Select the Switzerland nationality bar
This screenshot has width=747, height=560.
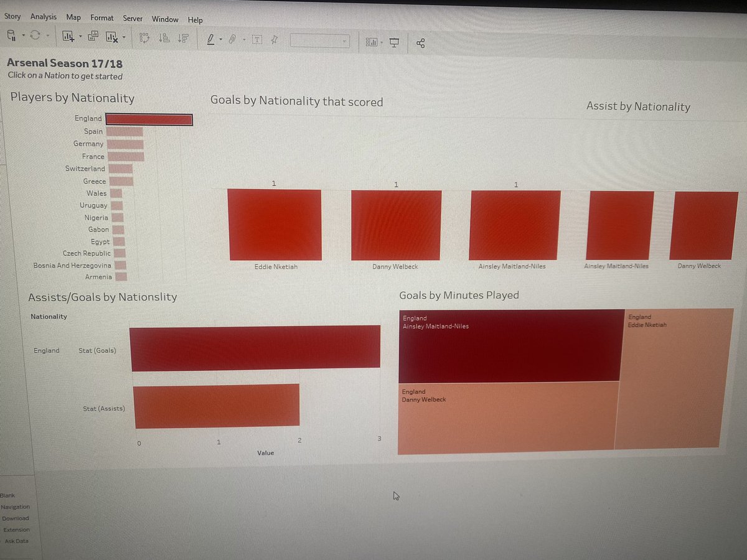point(120,169)
